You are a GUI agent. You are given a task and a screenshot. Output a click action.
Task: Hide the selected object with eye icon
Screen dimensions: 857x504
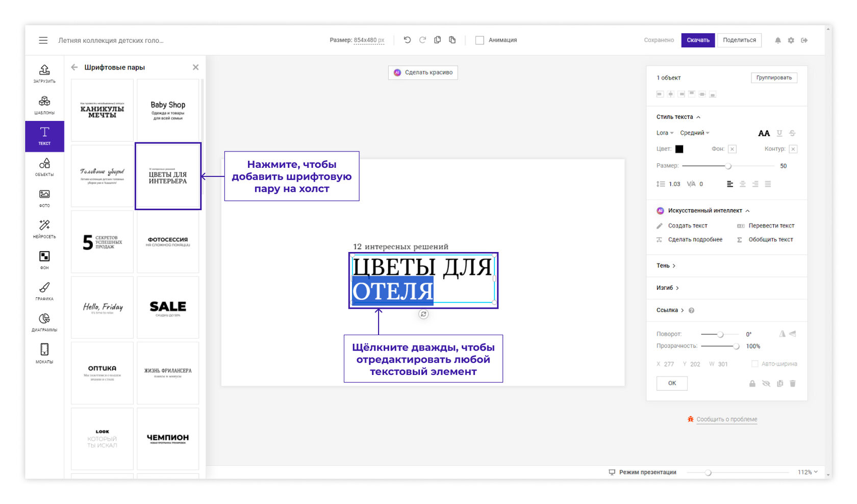pyautogui.click(x=766, y=384)
